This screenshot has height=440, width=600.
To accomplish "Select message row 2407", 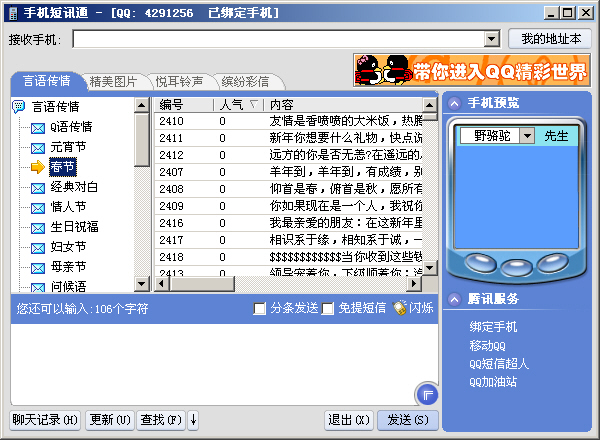I will [x=289, y=172].
